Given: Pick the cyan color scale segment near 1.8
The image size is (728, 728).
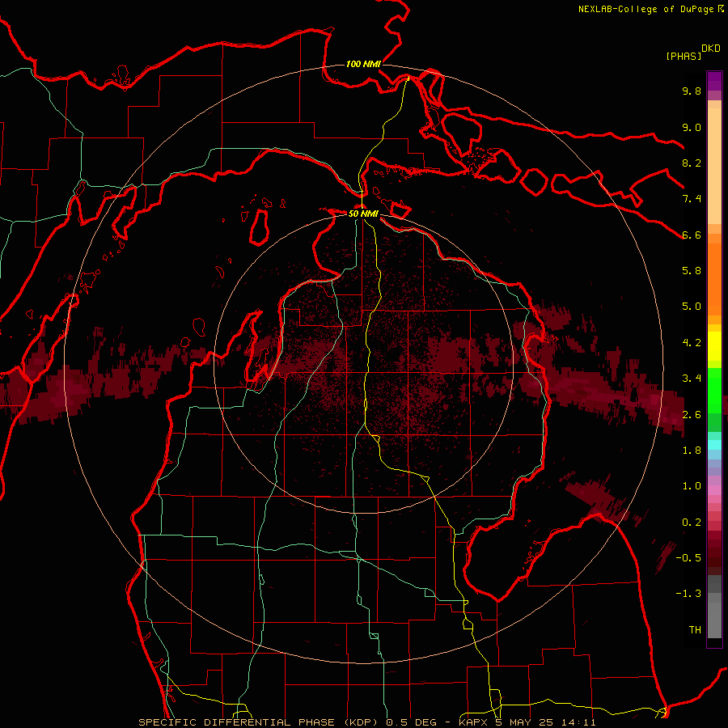Looking at the screenshot, I should pyautogui.click(x=714, y=445).
